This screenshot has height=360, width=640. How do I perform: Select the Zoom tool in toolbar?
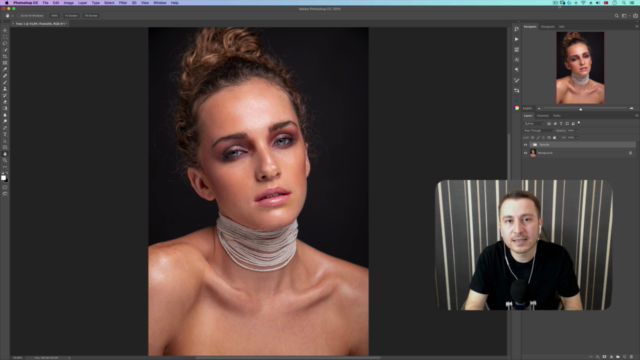pyautogui.click(x=5, y=161)
